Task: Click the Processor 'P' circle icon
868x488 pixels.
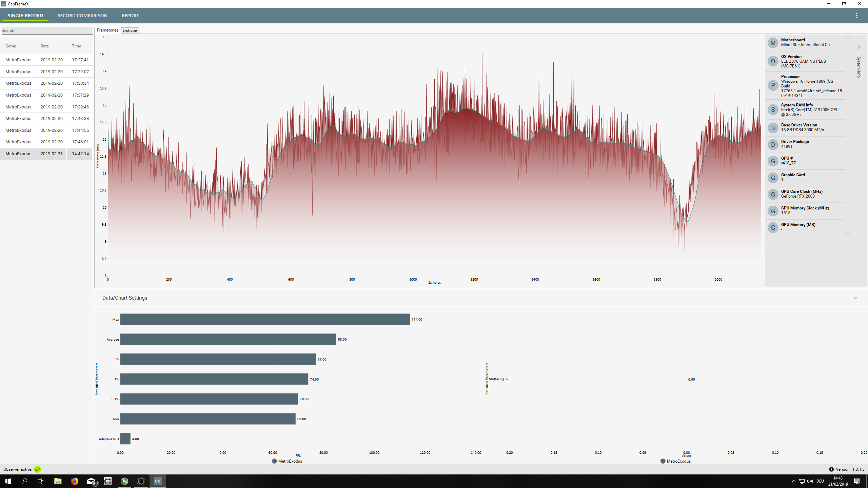Action: pyautogui.click(x=773, y=85)
